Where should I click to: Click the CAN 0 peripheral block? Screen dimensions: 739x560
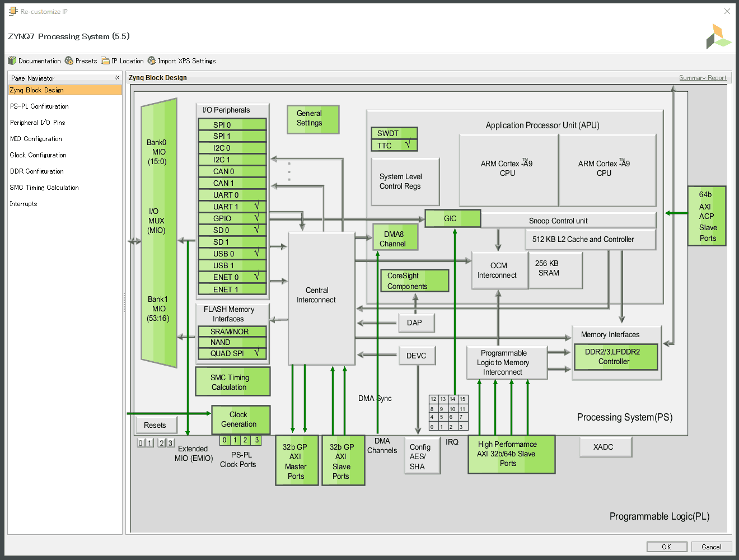(x=232, y=171)
